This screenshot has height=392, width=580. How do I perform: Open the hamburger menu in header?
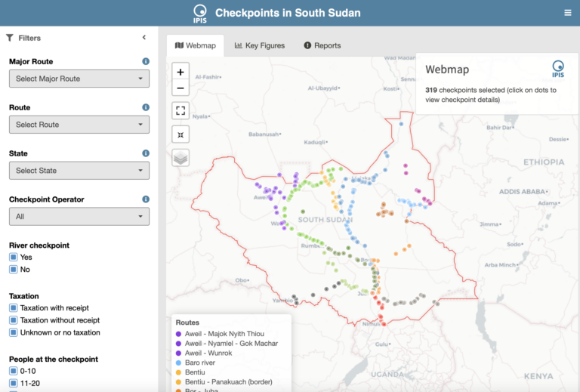[568, 13]
